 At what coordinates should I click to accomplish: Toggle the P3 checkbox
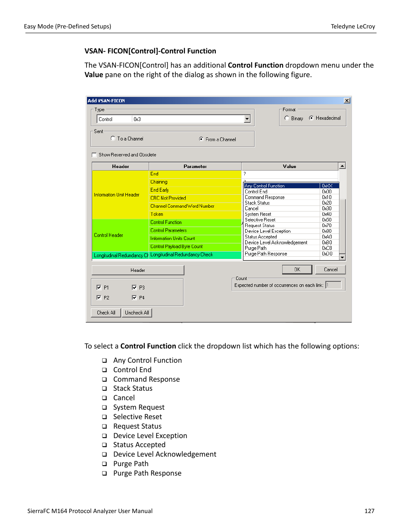click(134, 287)
